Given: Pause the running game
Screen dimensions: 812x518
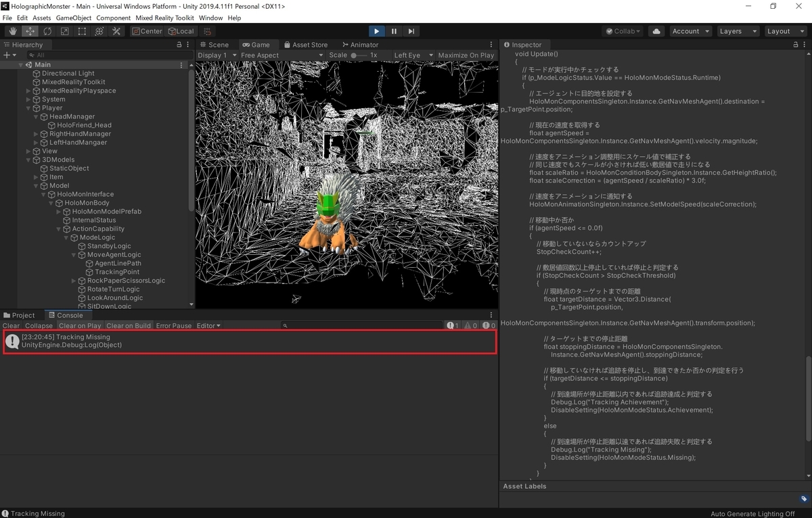Looking at the screenshot, I should click(x=394, y=31).
